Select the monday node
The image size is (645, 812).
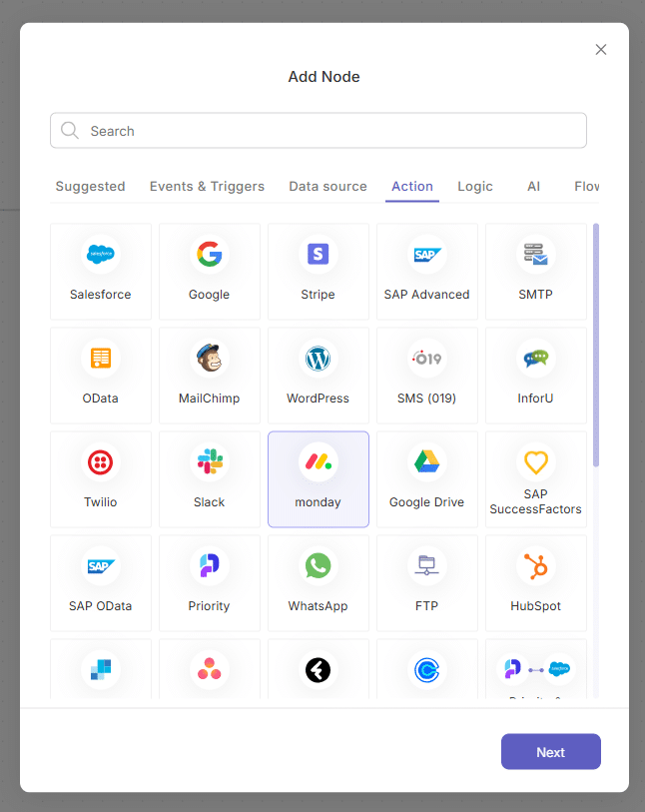pos(318,479)
